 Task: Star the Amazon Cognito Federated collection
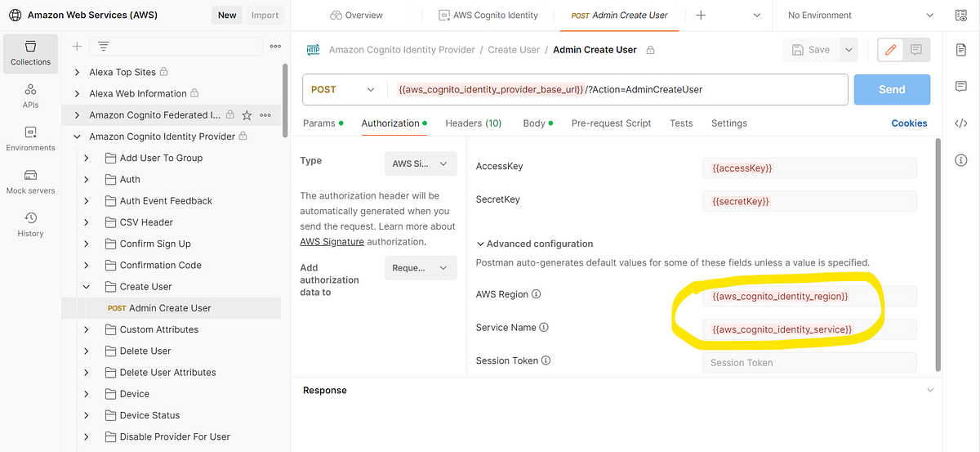pos(247,115)
